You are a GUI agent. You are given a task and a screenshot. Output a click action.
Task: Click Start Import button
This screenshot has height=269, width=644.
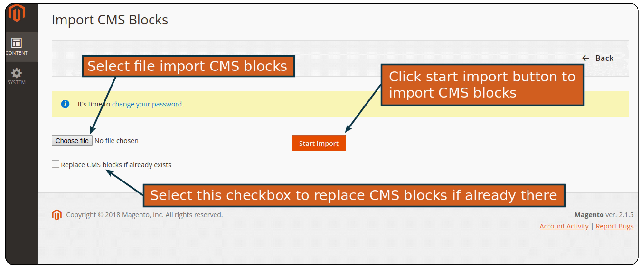(319, 143)
